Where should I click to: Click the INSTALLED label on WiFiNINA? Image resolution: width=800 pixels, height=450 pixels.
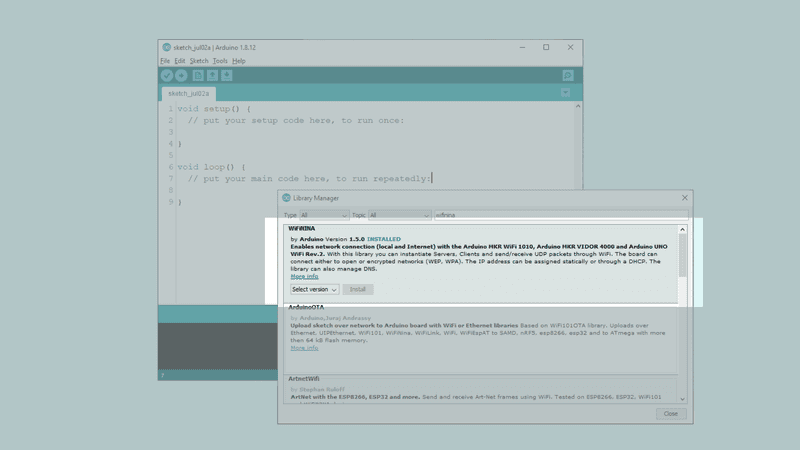pyautogui.click(x=384, y=239)
